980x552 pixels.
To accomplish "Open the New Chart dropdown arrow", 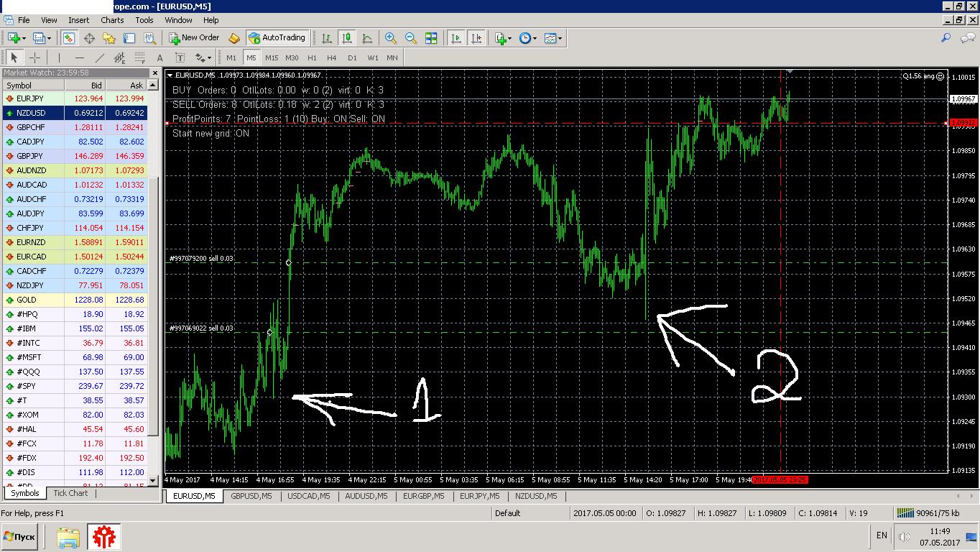I will [24, 38].
